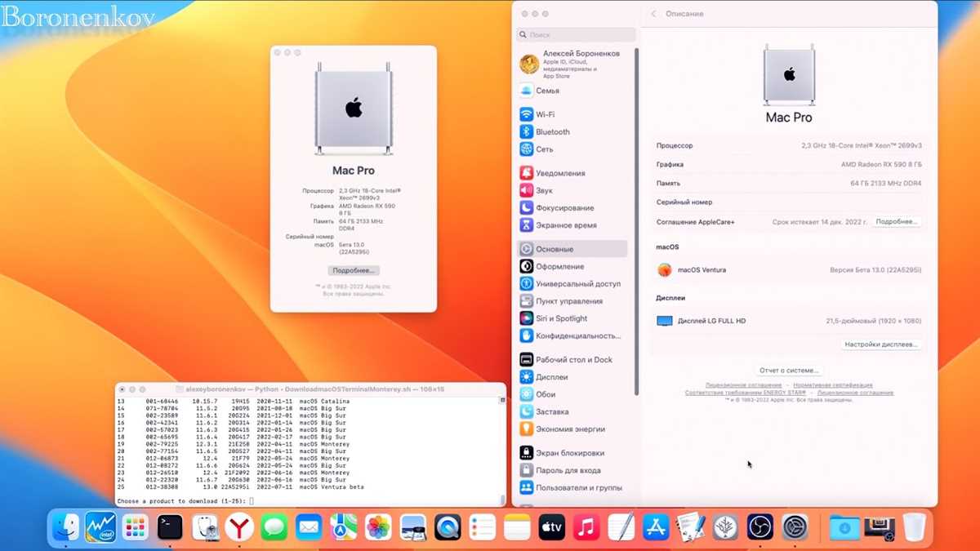Viewport: 980px width, 551px height.
Task: Open Finder from the Dock
Action: (x=65, y=527)
